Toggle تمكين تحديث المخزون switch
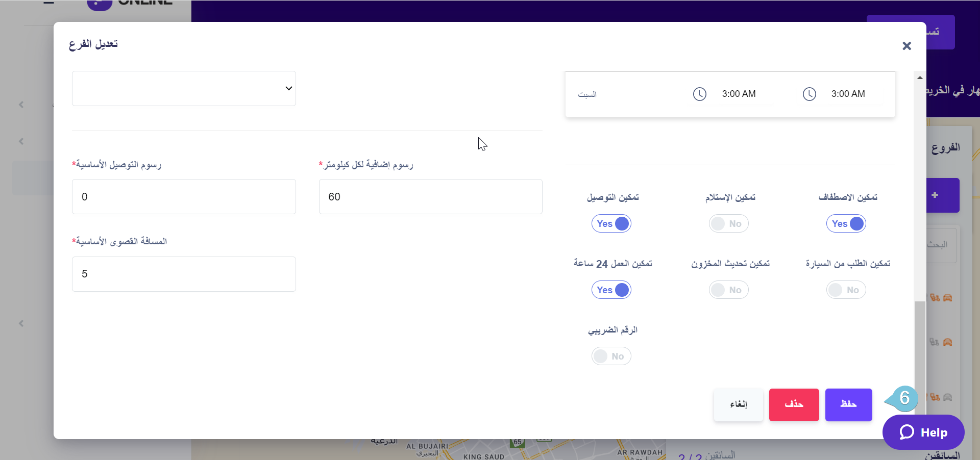This screenshot has width=980, height=460. pos(729,290)
